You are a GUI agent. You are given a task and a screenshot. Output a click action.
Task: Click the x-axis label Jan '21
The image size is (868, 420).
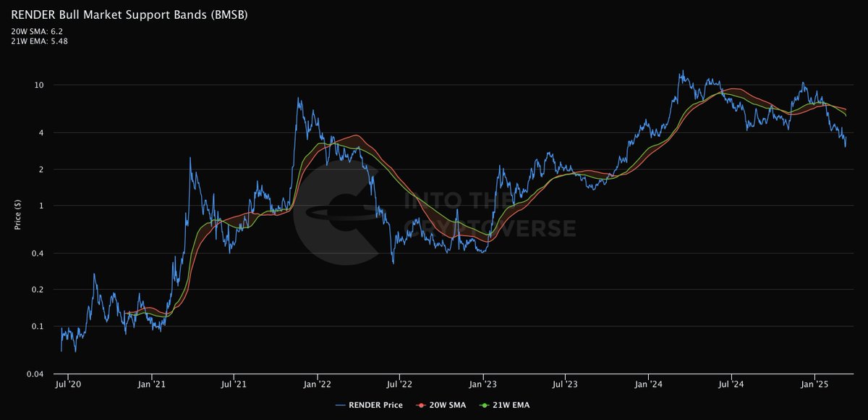tap(152, 384)
